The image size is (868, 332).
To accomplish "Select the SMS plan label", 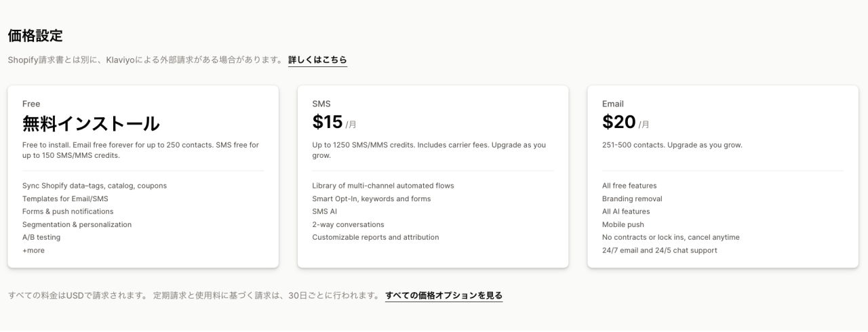I will (321, 104).
